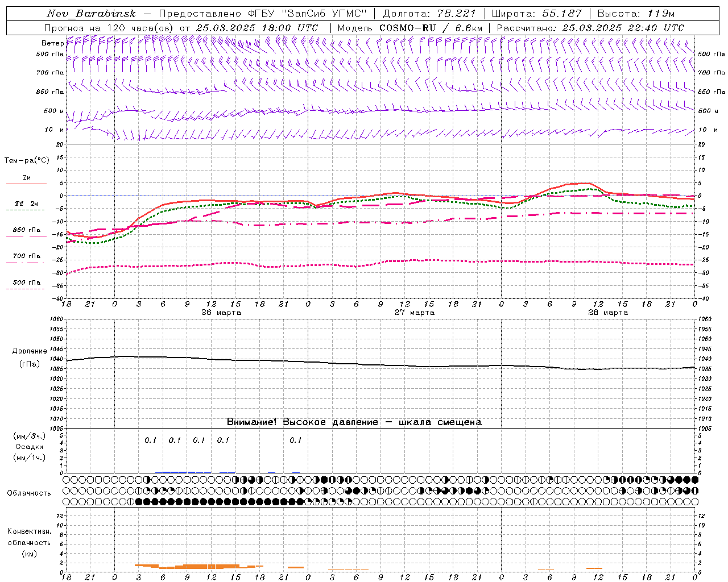Click the "Долгота: 78.221" longitude value
Image resolution: width=728 pixels, height=582 pixels.
pyautogui.click(x=431, y=14)
